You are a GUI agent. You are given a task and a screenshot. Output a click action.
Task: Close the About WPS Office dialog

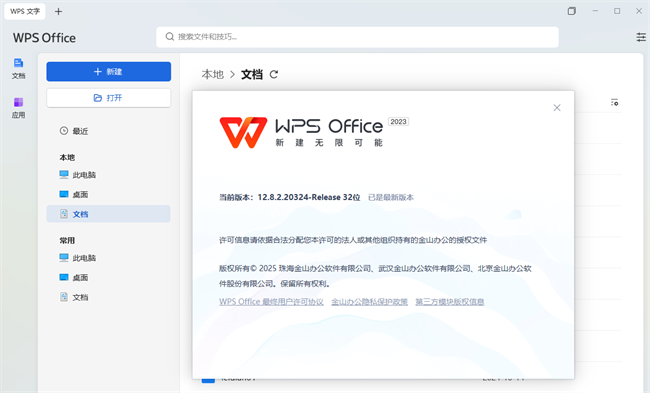pos(557,108)
